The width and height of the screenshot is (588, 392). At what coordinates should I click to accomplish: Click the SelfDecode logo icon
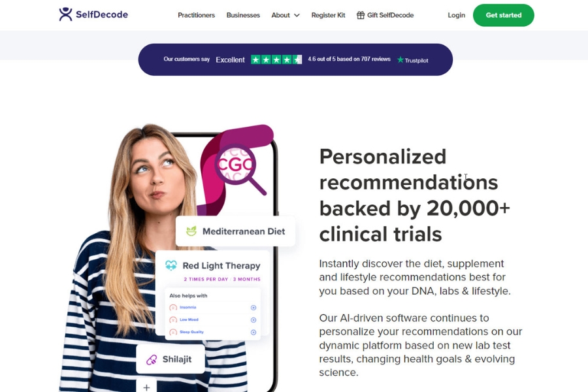pyautogui.click(x=65, y=14)
